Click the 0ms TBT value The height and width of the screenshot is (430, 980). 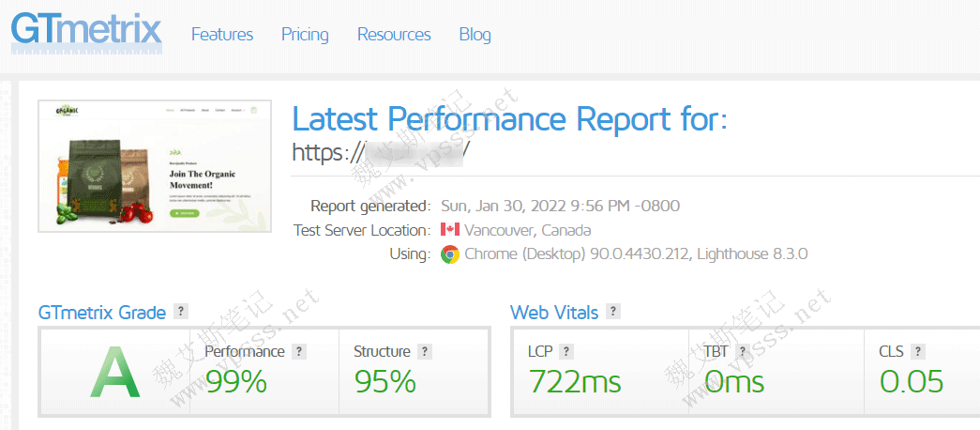[x=733, y=382]
